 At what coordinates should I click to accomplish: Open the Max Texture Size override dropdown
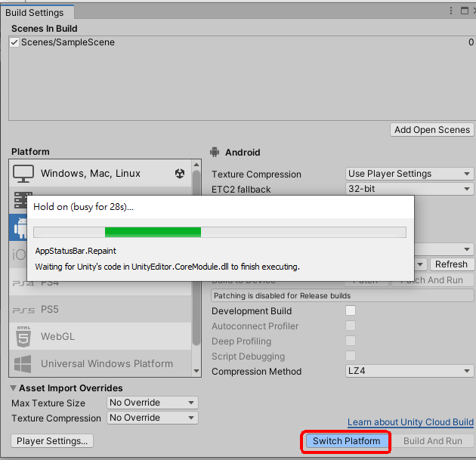pyautogui.click(x=153, y=403)
